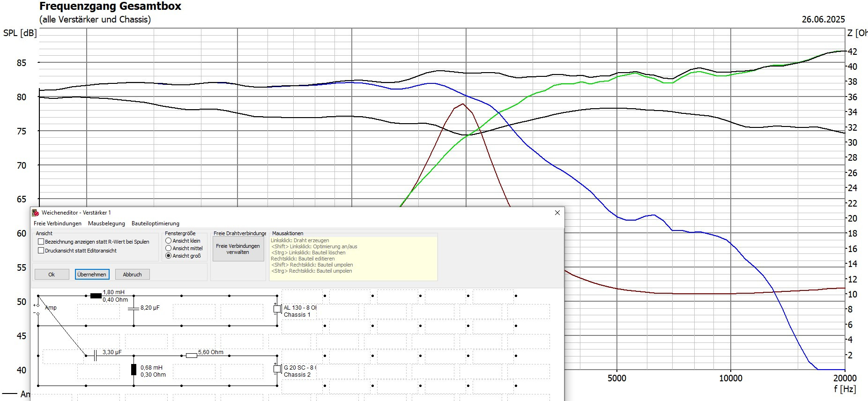
Task: Click the 0,40 Ohm resistance label
Action: tap(115, 300)
